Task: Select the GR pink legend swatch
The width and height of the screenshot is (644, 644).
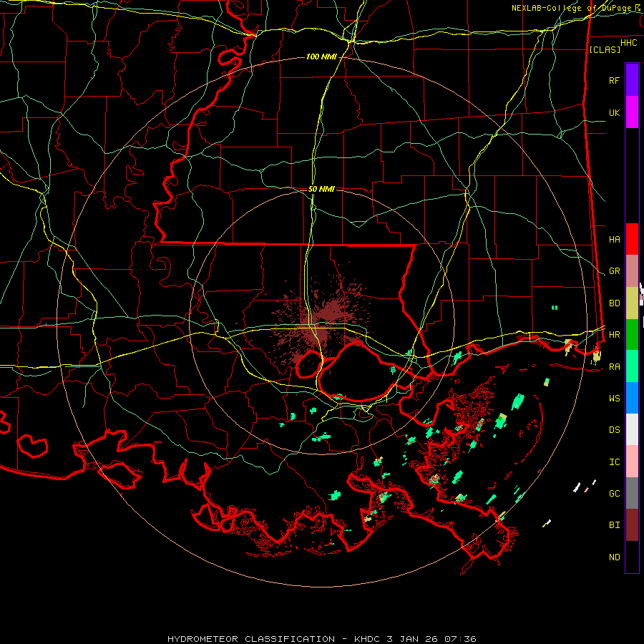Action: 632,271
